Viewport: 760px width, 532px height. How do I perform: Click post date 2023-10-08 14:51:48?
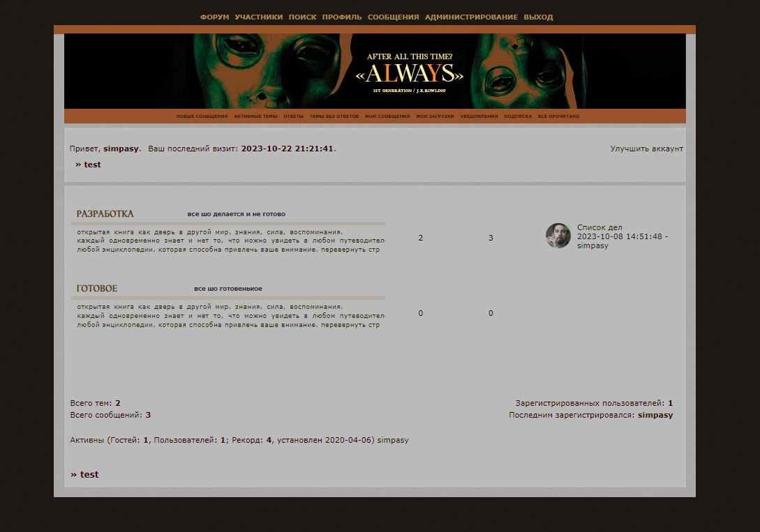[x=620, y=236]
